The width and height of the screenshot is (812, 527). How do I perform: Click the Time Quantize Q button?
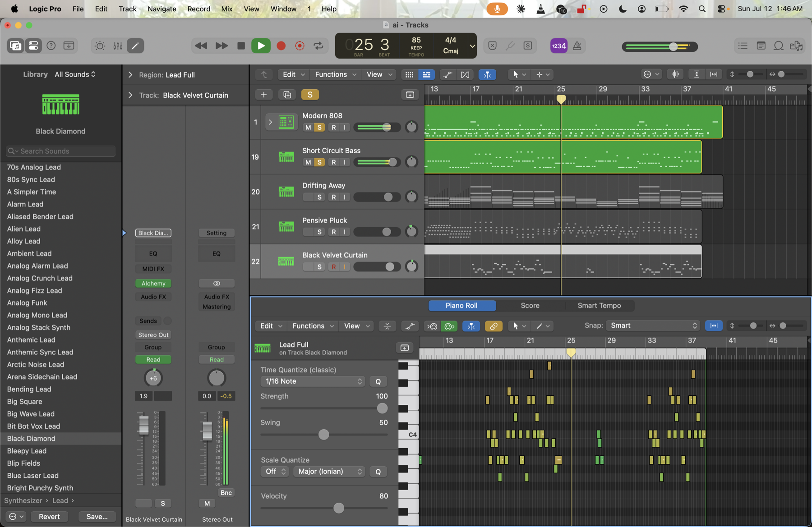[378, 381]
